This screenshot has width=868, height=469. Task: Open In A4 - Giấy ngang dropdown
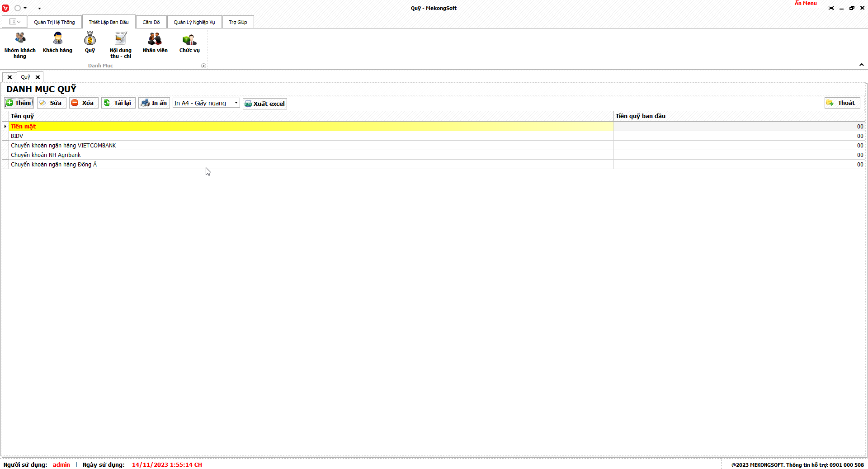206,103
